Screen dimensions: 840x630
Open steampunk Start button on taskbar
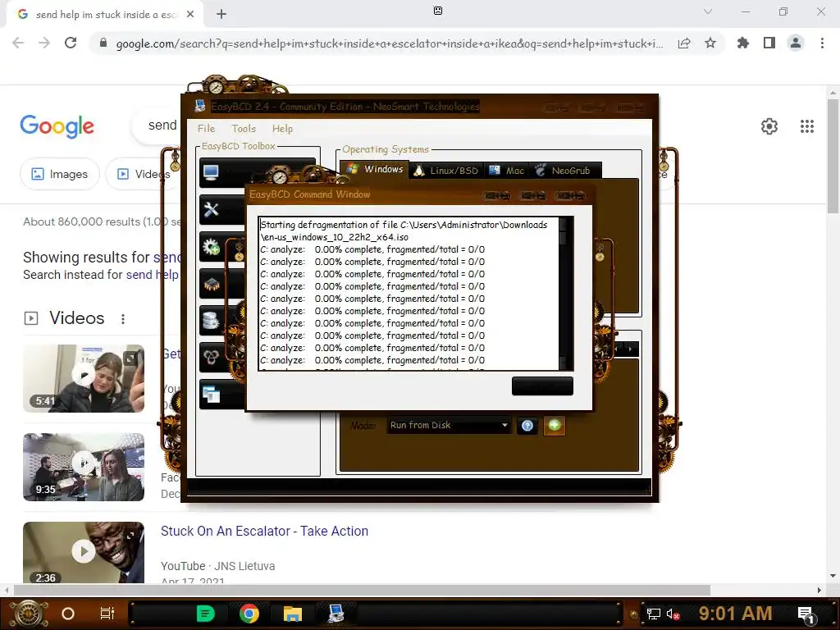(29, 614)
